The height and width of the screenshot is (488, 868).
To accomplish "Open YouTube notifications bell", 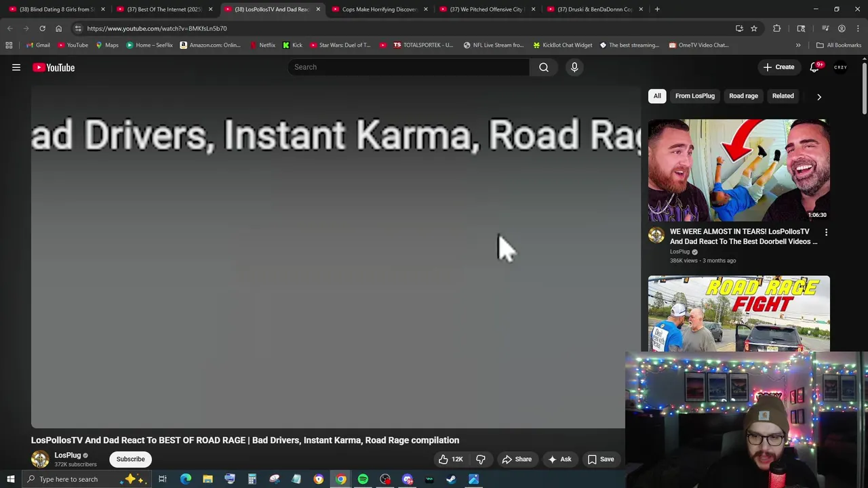I will 816,67.
